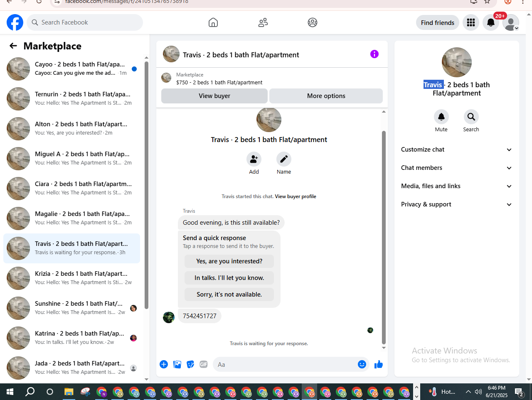532x400 pixels.
Task: Search in conversation via magnifier icon
Action: click(x=471, y=117)
